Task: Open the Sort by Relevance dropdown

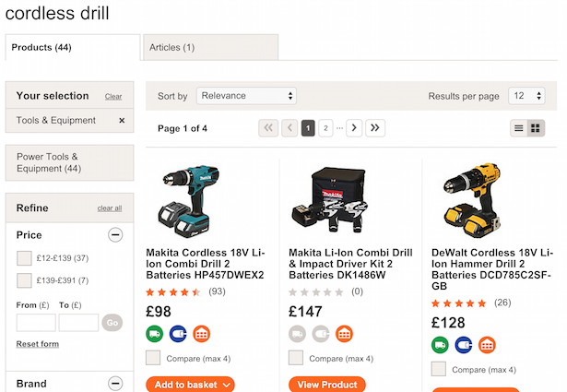Action: click(246, 96)
